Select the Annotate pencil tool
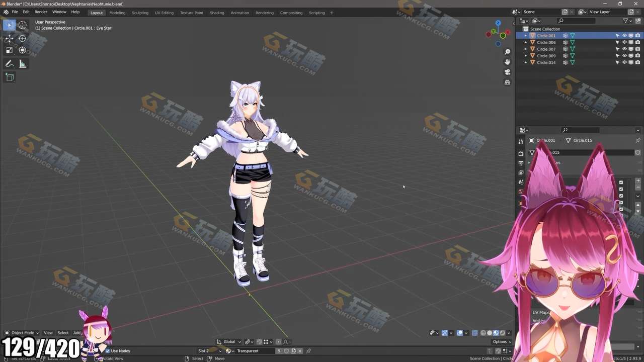Viewport: 644px width, 362px height. [x=9, y=64]
